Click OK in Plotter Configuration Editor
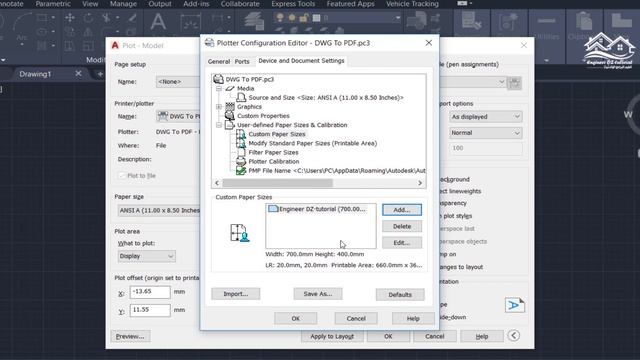Image resolution: width=640 pixels, height=360 pixels. pos(296,318)
